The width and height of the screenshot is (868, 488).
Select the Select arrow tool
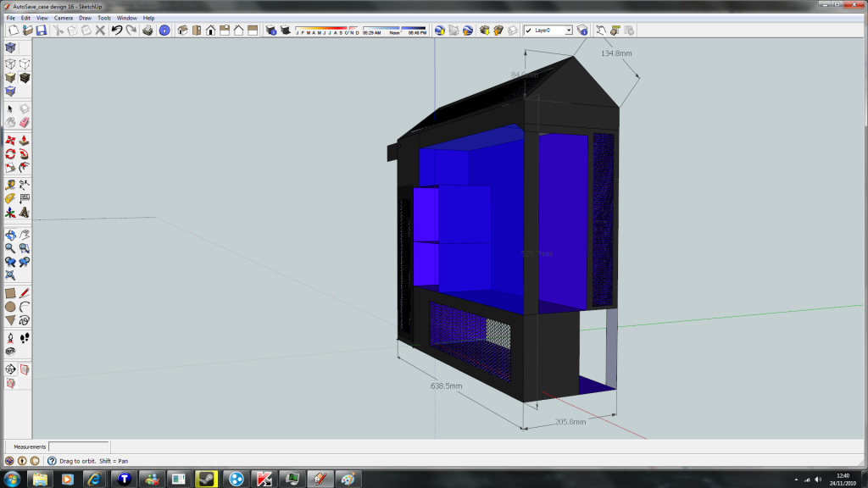pyautogui.click(x=10, y=108)
